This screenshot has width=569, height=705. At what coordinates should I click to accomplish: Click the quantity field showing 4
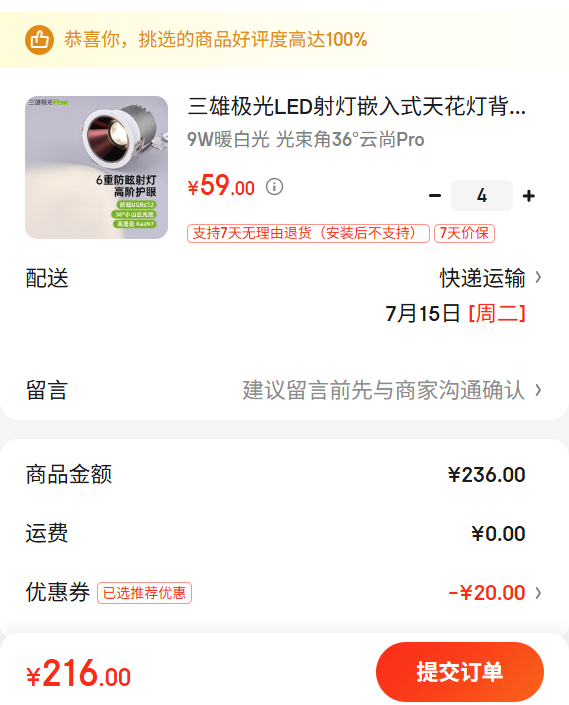pyautogui.click(x=482, y=196)
